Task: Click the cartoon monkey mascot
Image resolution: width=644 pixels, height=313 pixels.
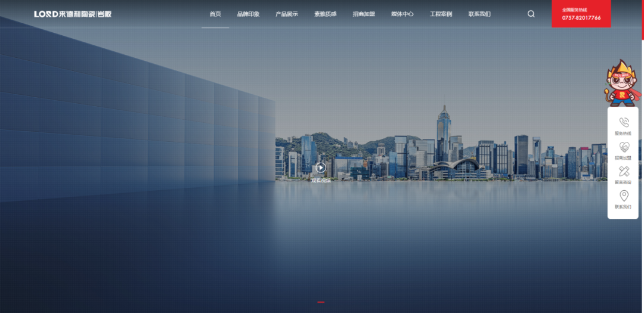Action: point(622,83)
